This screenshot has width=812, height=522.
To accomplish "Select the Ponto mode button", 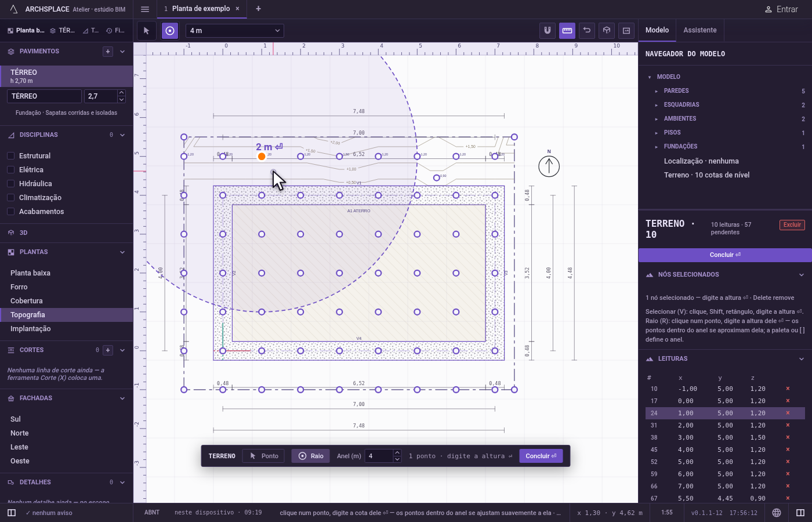I will click(x=264, y=456).
